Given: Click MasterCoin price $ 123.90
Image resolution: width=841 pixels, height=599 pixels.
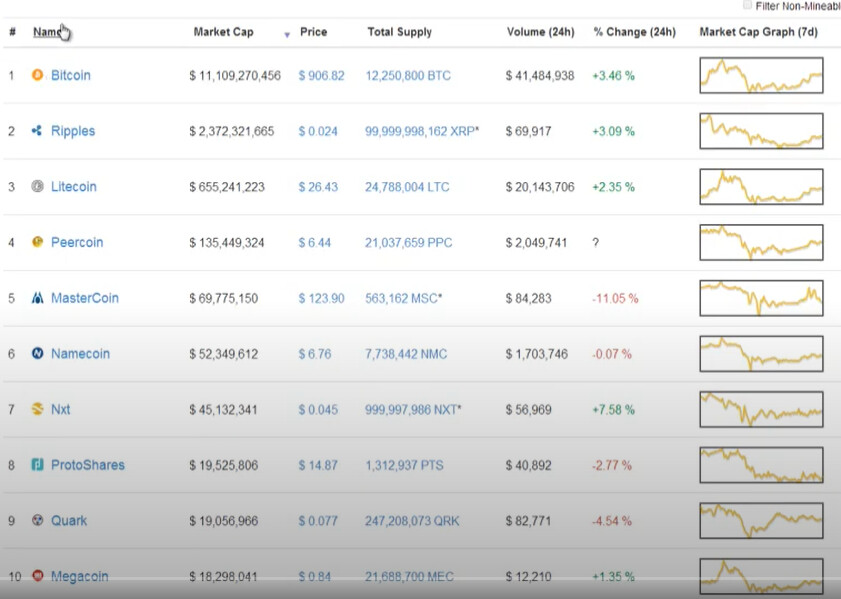Looking at the screenshot, I should coord(321,299).
